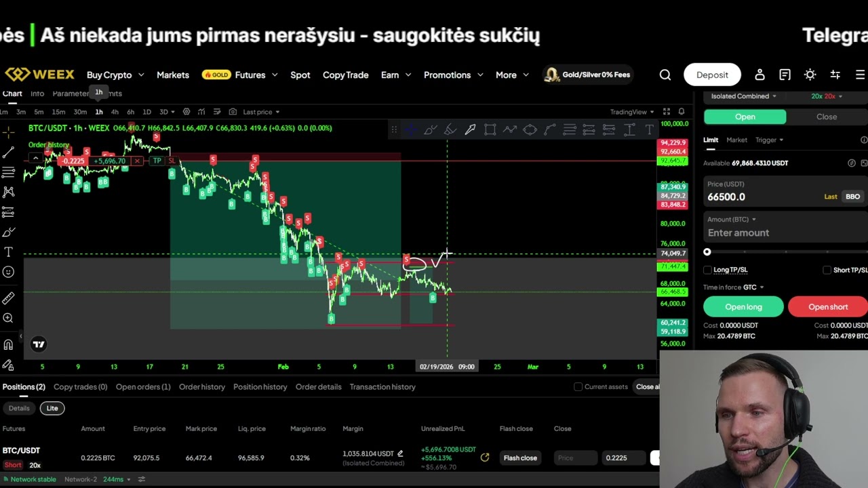Edit margin with pencil icon
The height and width of the screenshot is (488, 868).
click(x=400, y=453)
